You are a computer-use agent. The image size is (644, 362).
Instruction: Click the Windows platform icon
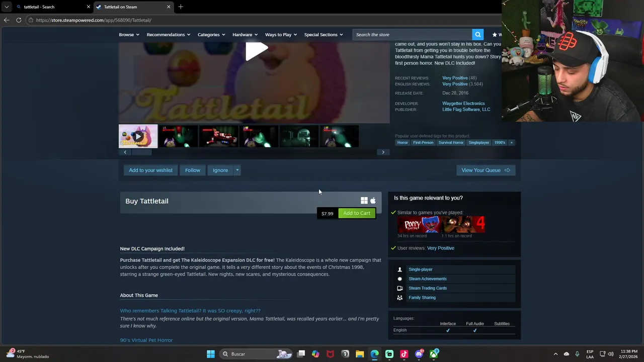(364, 201)
